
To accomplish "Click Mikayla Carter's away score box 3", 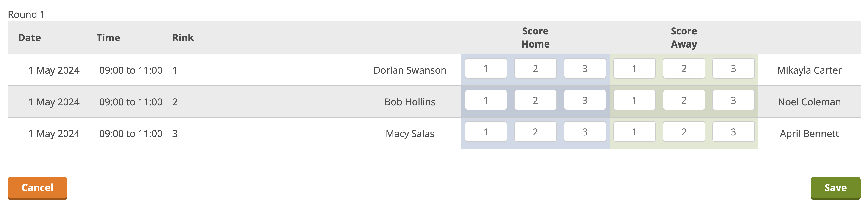I will click(734, 68).
